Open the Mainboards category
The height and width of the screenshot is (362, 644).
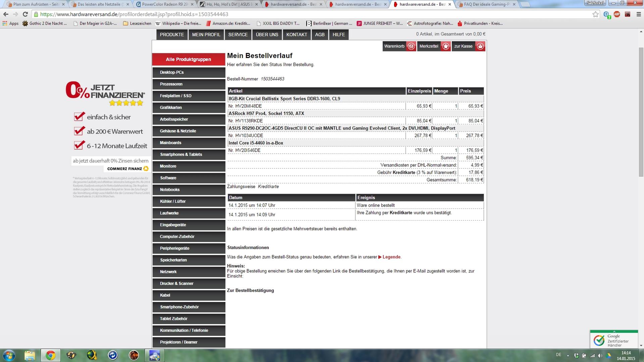coord(189,143)
